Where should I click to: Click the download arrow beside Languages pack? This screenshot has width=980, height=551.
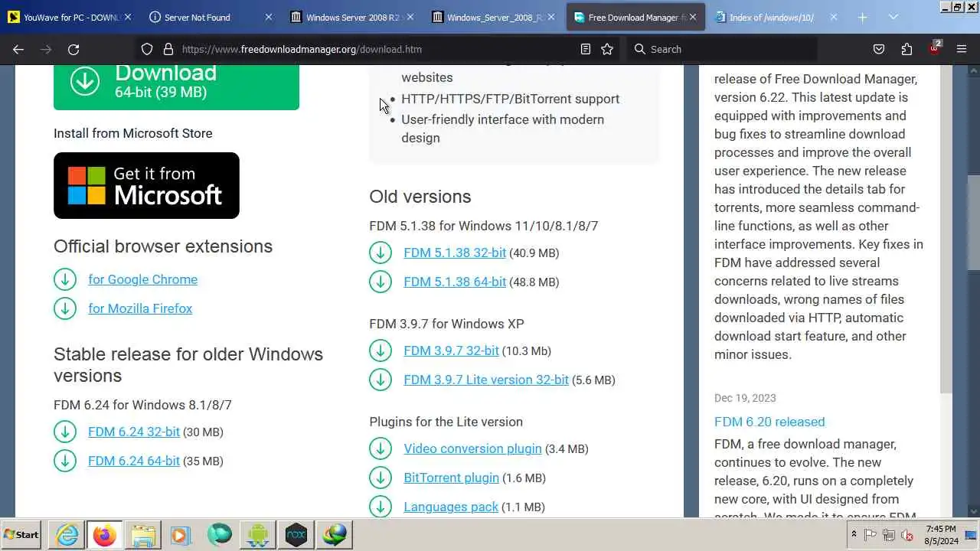(x=381, y=507)
